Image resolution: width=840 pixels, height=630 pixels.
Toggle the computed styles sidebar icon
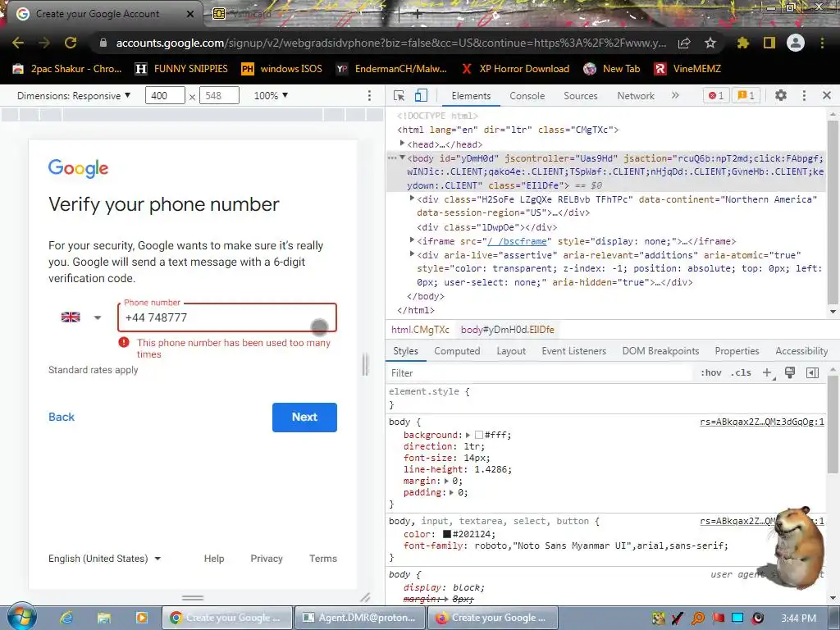813,373
